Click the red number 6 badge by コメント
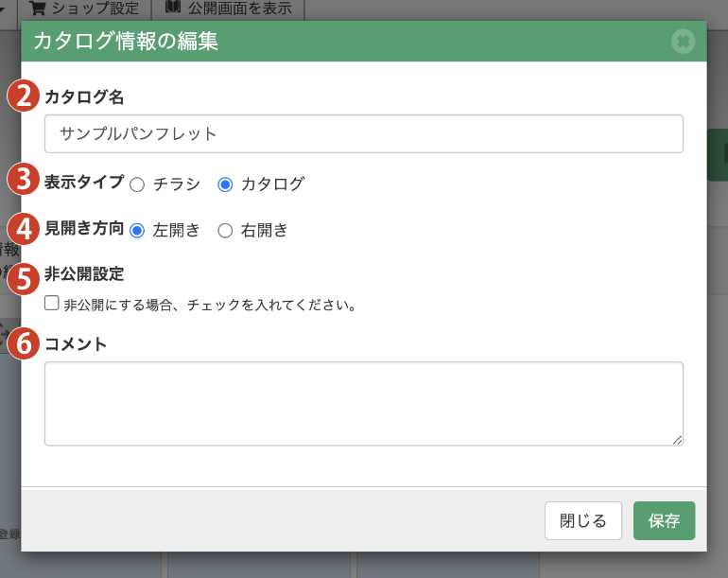The width and height of the screenshot is (728, 578). pyautogui.click(x=24, y=344)
